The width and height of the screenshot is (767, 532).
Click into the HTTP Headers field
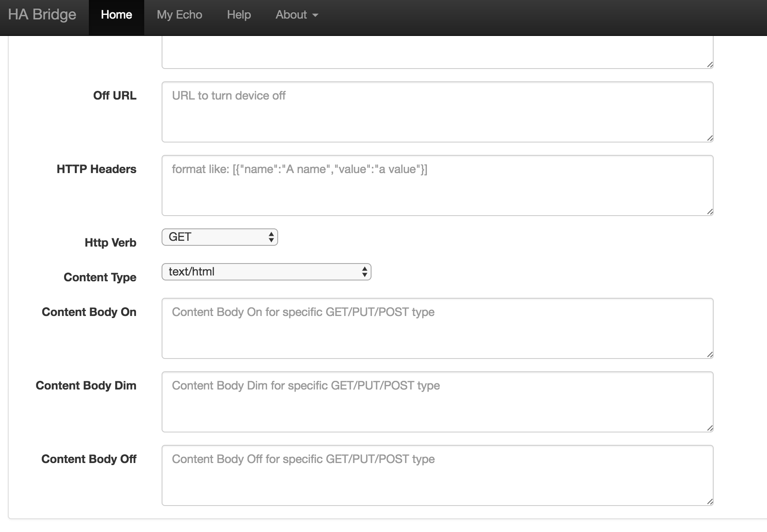[x=437, y=185]
